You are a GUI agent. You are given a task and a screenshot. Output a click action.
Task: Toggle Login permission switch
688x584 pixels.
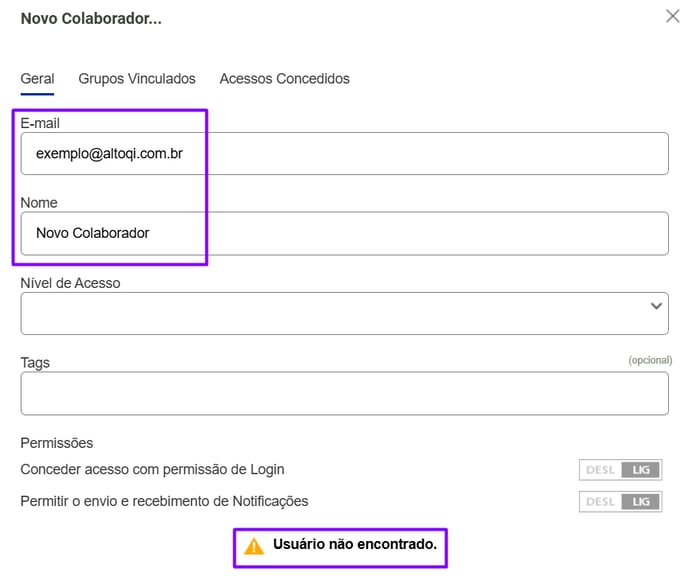click(620, 470)
